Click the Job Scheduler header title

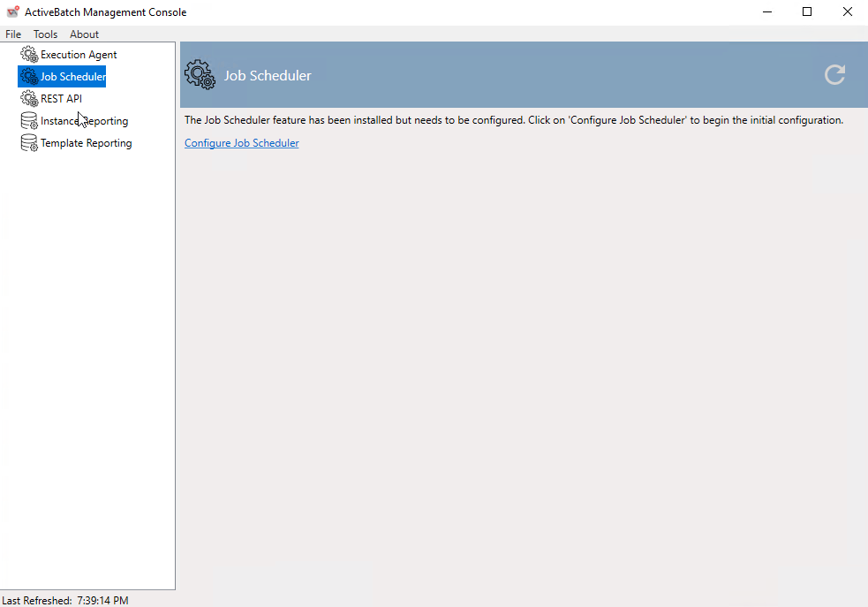[268, 75]
